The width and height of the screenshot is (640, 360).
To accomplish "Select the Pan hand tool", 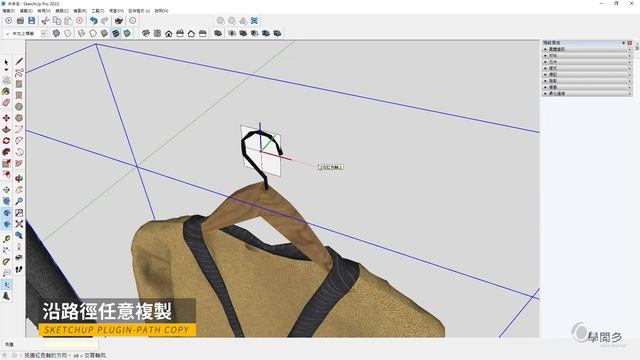I will [x=19, y=190].
